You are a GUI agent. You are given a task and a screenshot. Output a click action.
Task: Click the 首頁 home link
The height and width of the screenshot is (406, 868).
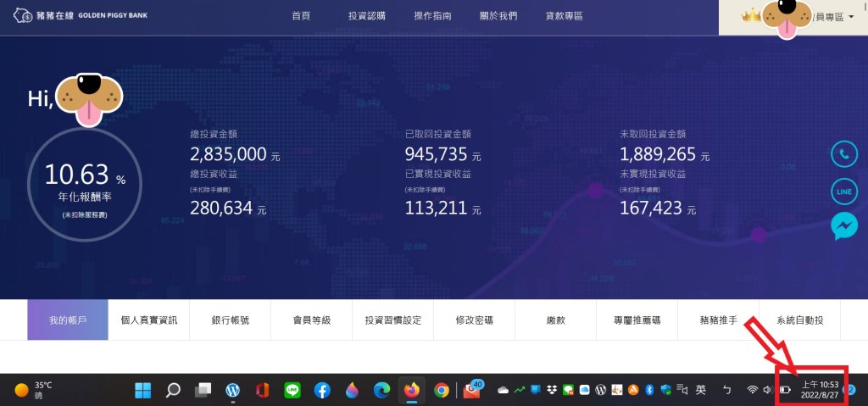[x=300, y=16]
